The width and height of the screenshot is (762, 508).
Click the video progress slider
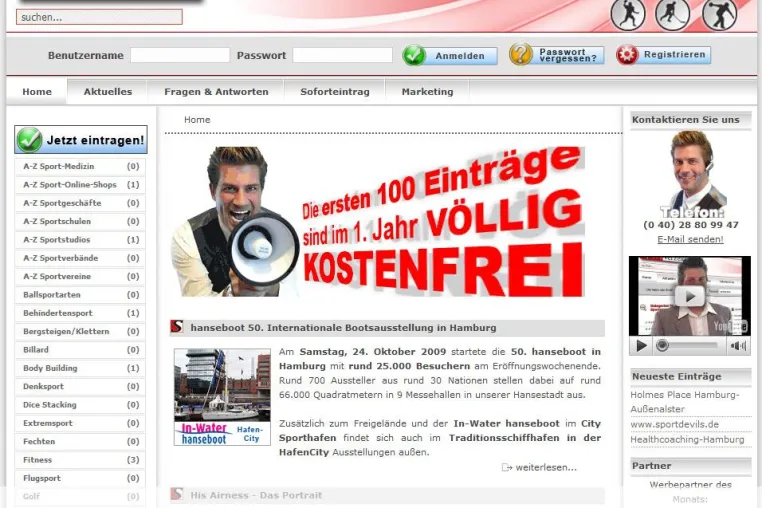coord(689,346)
